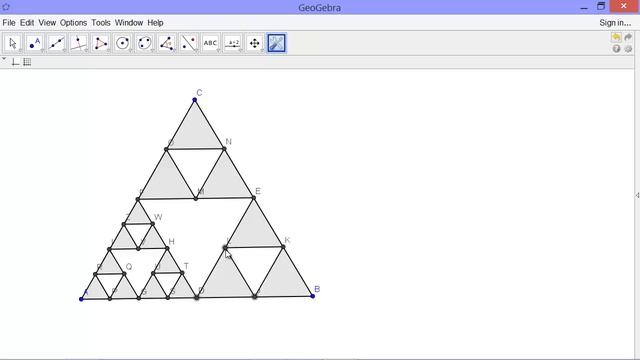Select point W in the triangle

click(153, 223)
